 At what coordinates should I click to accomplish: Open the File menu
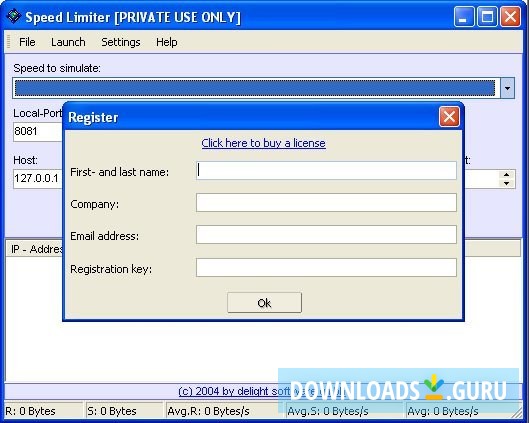coord(27,42)
